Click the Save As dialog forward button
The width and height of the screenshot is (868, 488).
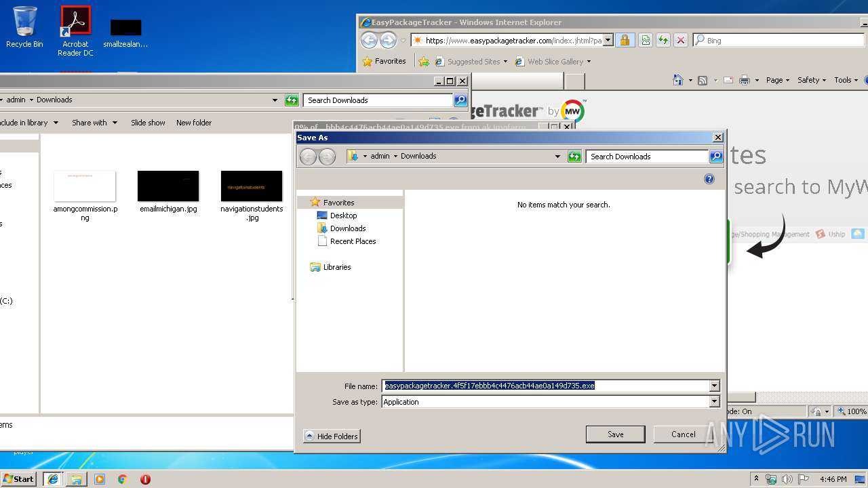click(327, 157)
